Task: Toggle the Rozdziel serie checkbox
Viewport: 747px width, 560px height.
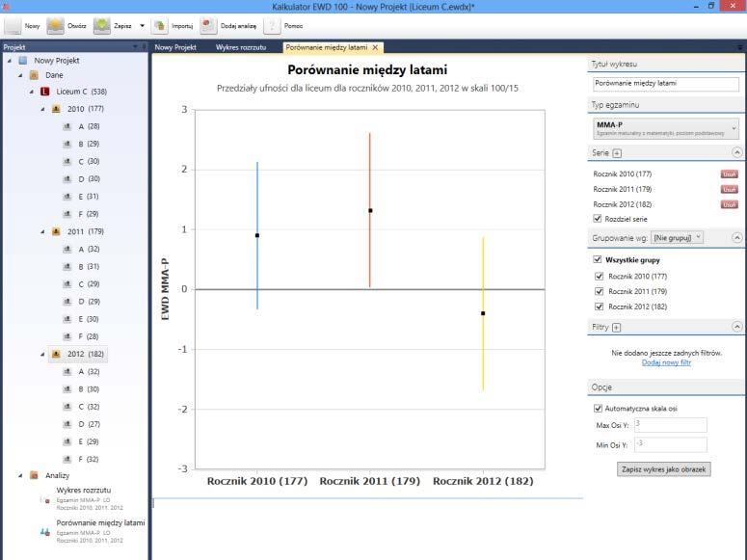Action: click(x=598, y=219)
